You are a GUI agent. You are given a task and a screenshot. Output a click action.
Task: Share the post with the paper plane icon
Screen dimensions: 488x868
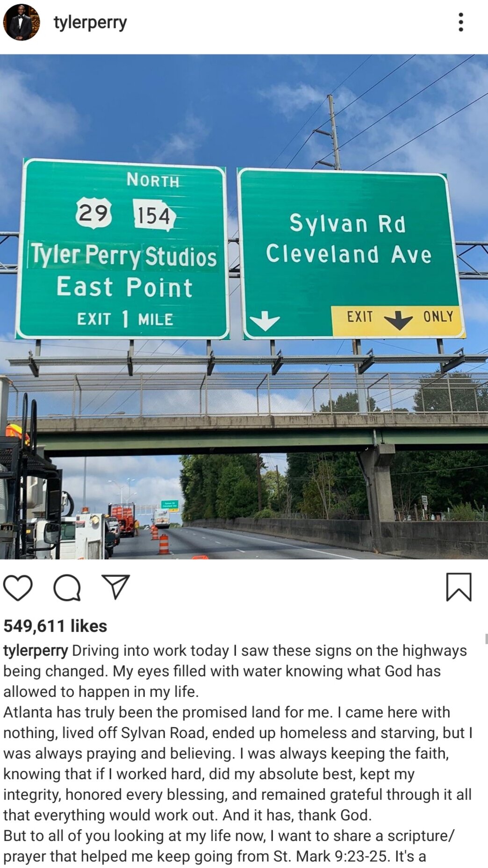115,587
